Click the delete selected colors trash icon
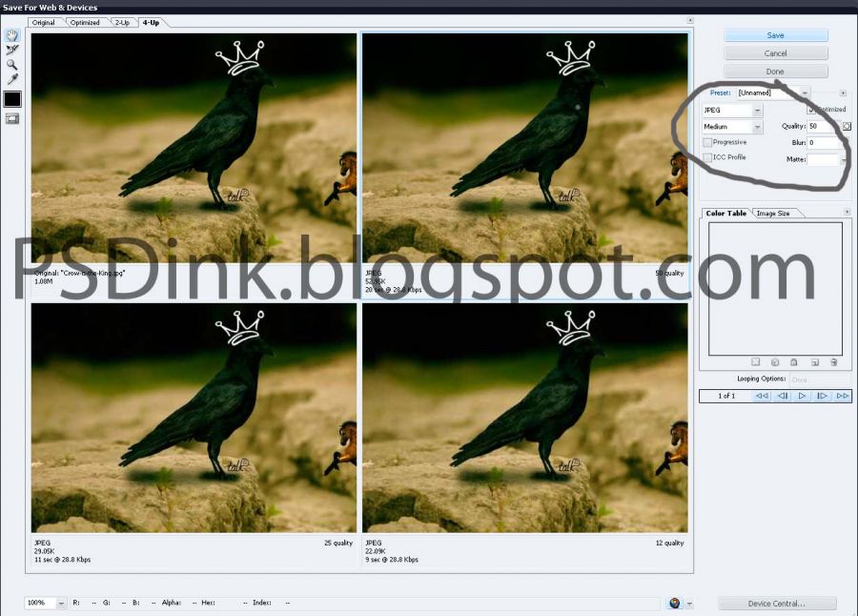 point(834,362)
